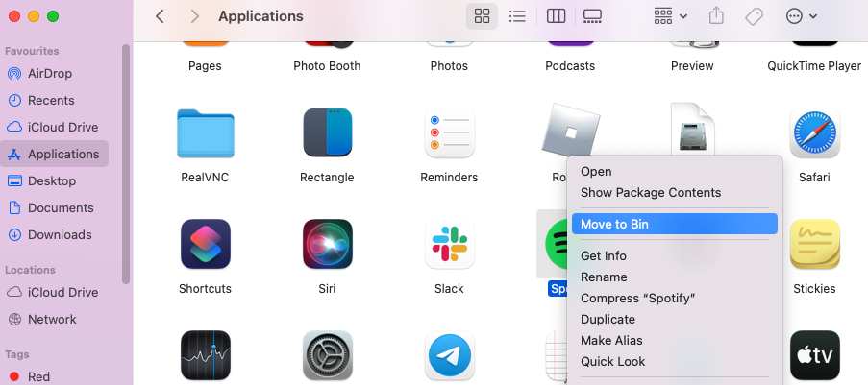Select the System Preferences gear icon

pyautogui.click(x=328, y=355)
